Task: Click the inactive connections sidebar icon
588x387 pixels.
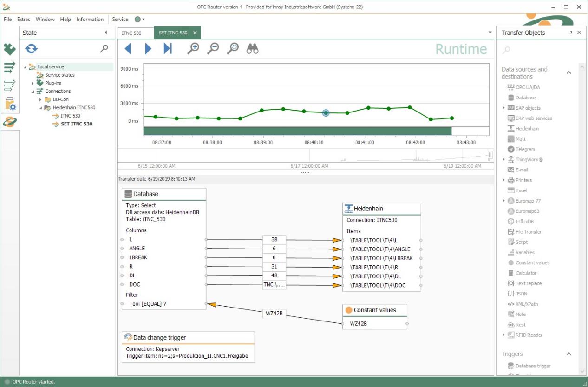Action: pos(9,85)
